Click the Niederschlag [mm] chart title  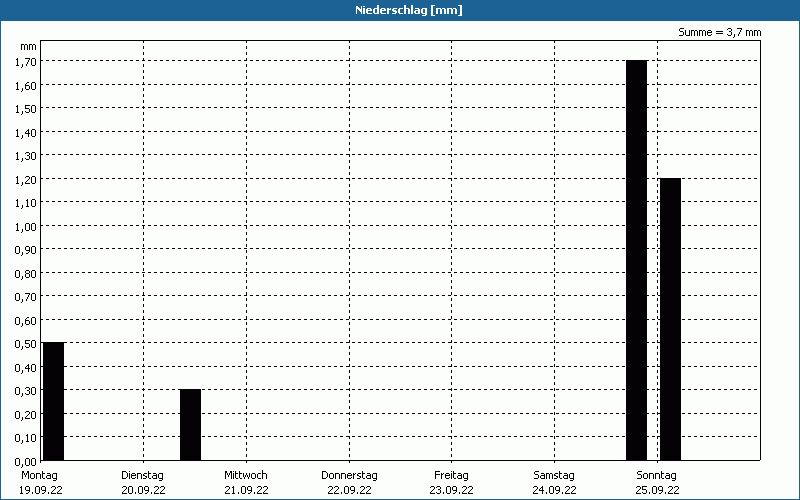409,10
